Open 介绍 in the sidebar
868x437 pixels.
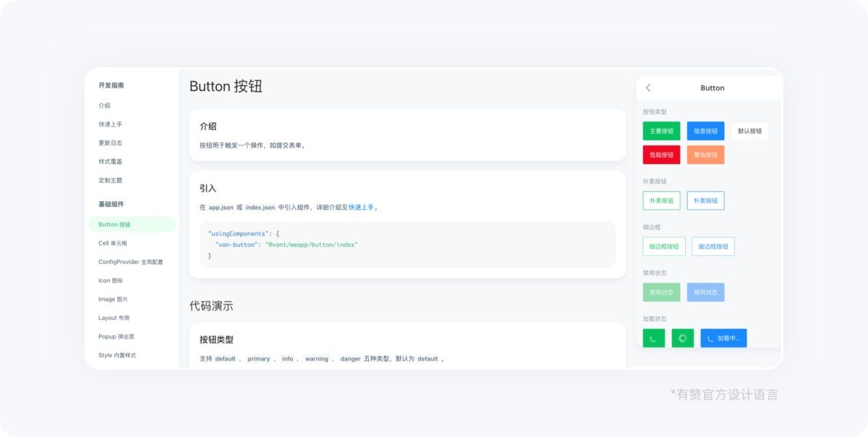105,106
